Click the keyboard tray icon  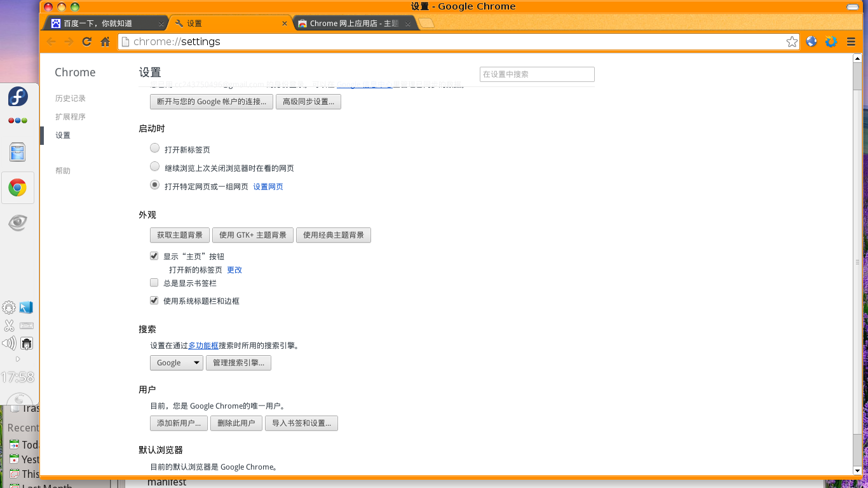pos(26,325)
